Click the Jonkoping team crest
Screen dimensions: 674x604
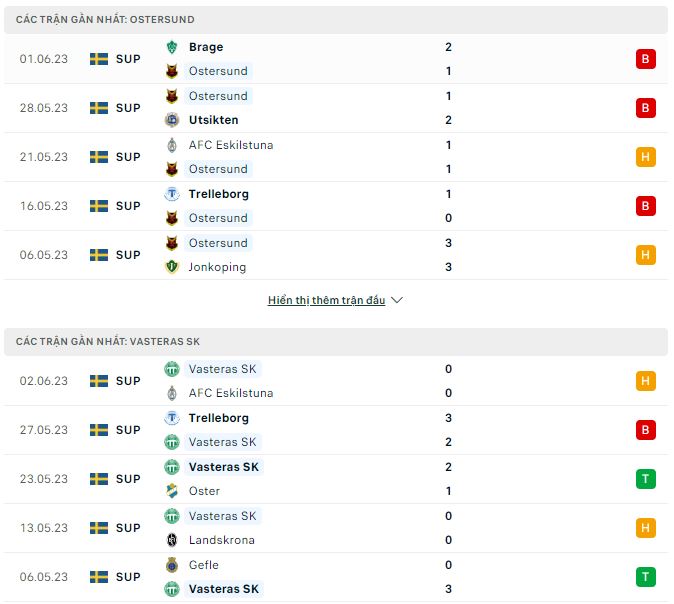point(172,267)
